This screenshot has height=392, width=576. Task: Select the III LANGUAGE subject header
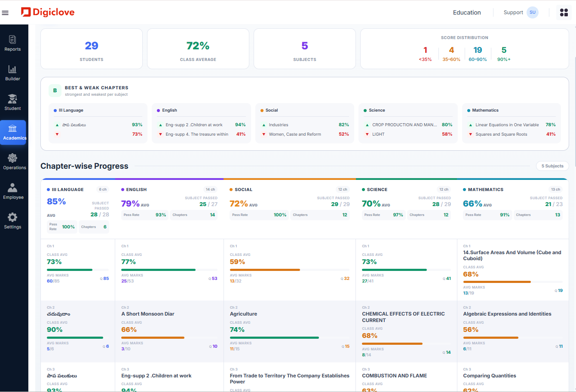[67, 189]
